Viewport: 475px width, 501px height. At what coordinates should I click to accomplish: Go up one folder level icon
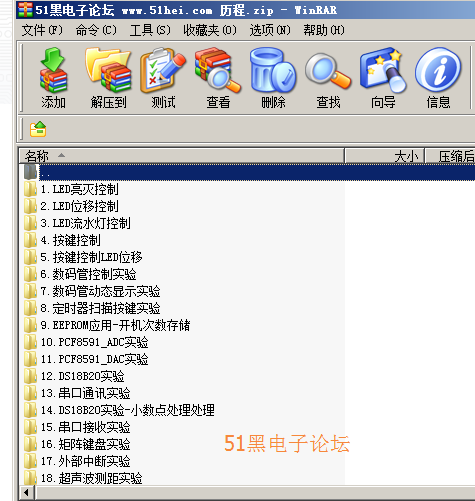coord(38,129)
